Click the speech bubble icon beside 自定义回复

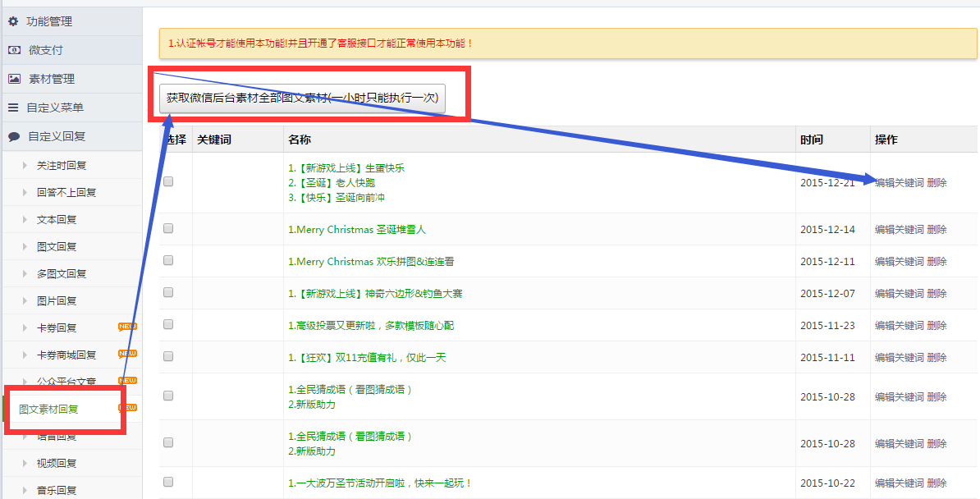click(14, 136)
